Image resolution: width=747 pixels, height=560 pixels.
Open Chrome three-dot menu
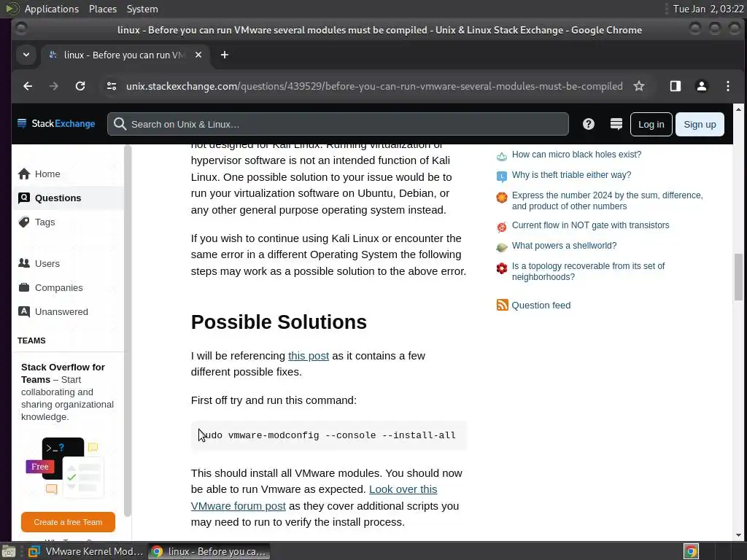tap(727, 86)
